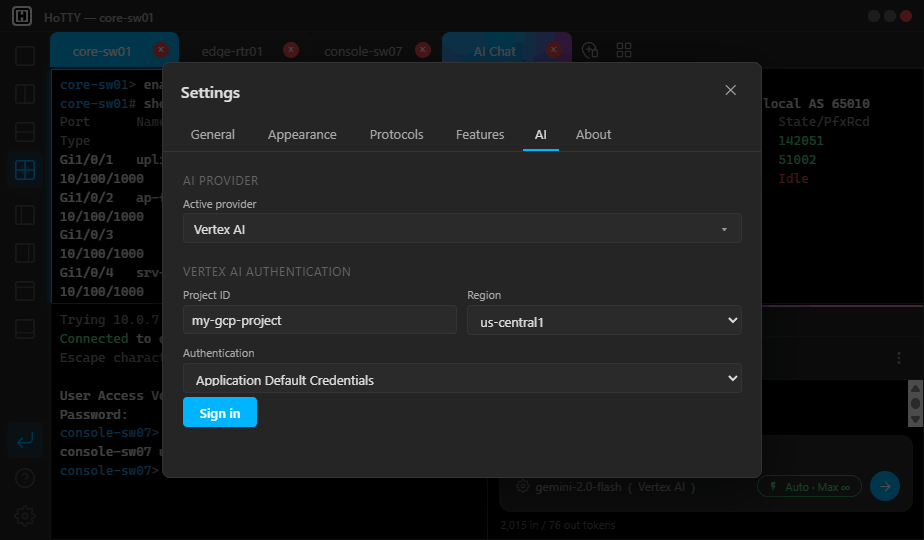Image resolution: width=924 pixels, height=540 pixels.
Task: Click the 'Gi1/0/2' port row text
Action: 86,197
